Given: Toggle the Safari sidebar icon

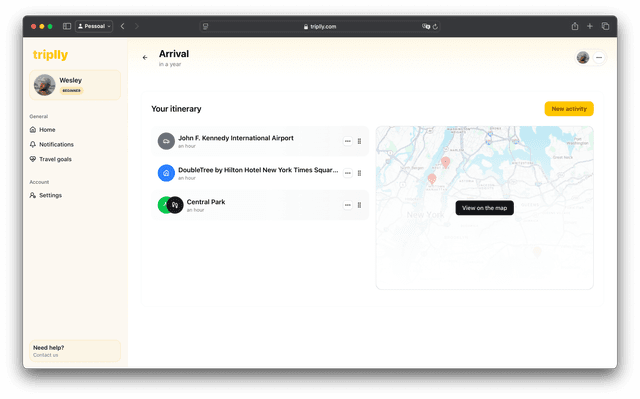Looking at the screenshot, I should point(67,26).
